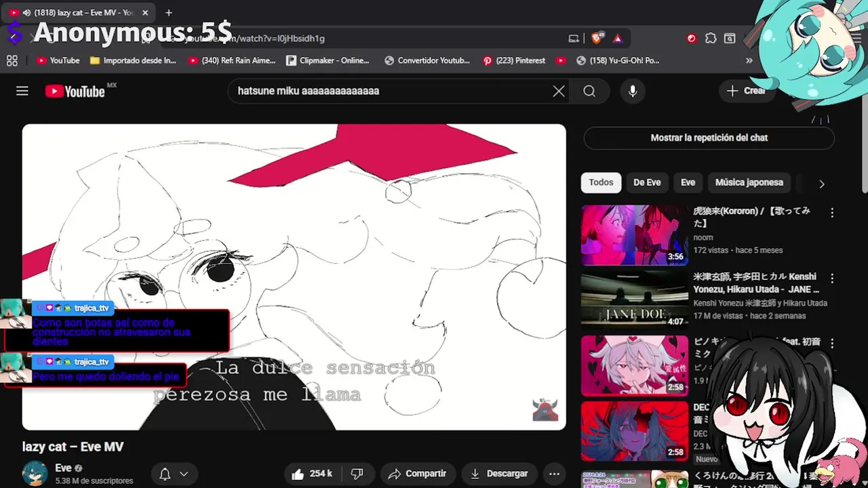The image size is (868, 488).
Task: Click Mostrar la repetición del chat
Action: click(x=709, y=138)
